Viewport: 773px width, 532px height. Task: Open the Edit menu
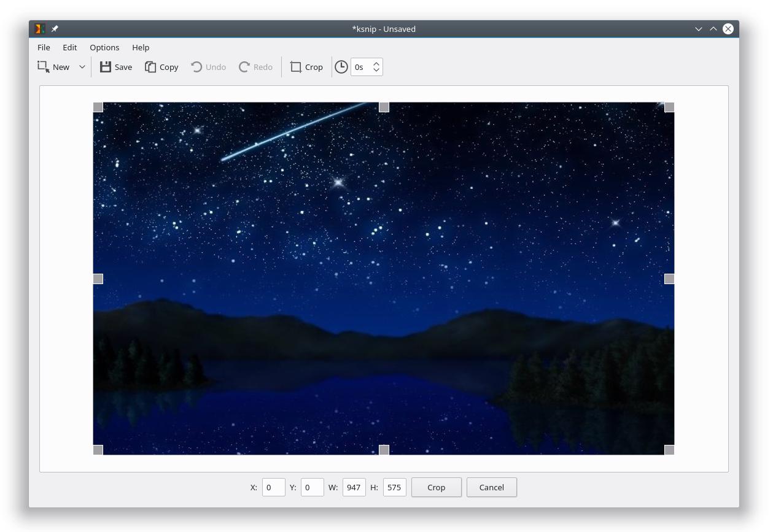pos(70,47)
